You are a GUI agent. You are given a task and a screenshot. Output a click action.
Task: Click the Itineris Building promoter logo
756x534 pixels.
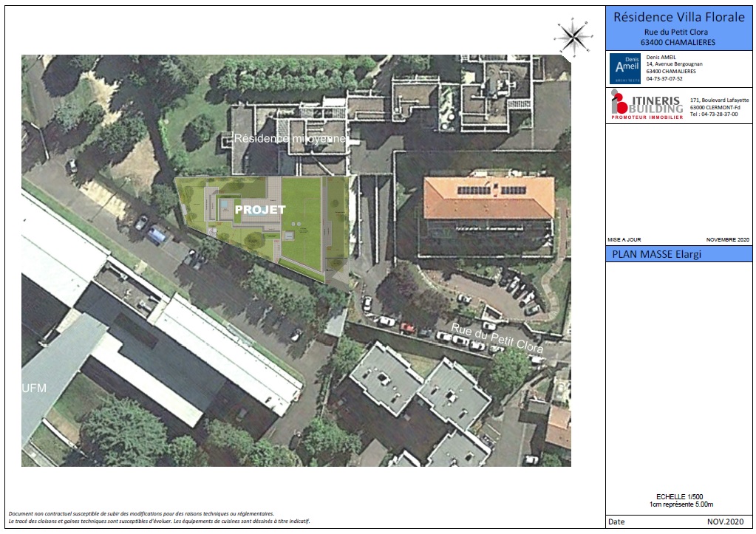(x=646, y=104)
